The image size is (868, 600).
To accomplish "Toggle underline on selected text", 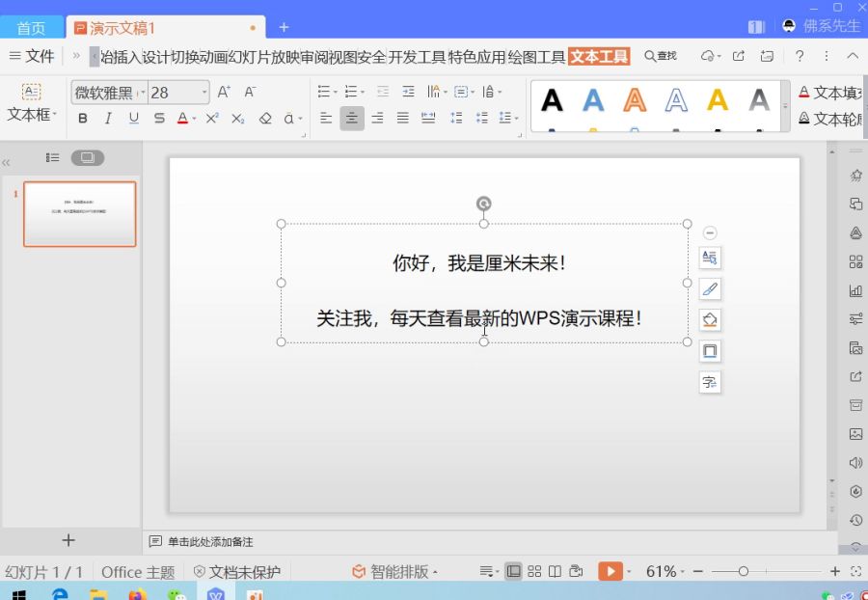I will pos(133,119).
